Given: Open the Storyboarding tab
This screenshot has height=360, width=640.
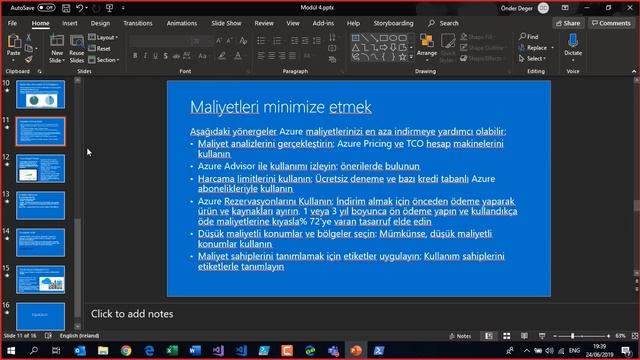Looking at the screenshot, I should point(393,23).
